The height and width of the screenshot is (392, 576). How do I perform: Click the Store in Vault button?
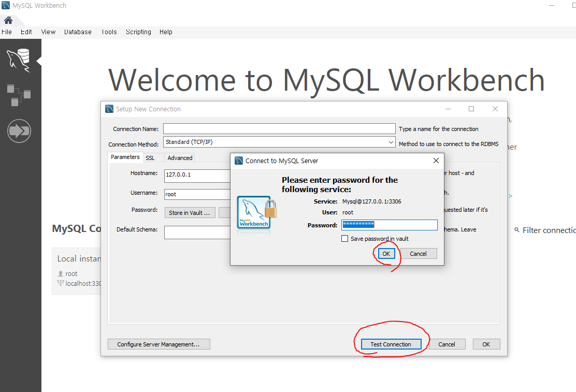coord(190,213)
